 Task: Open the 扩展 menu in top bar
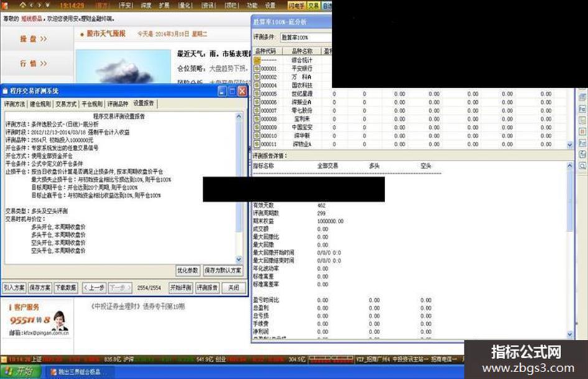[164, 5]
